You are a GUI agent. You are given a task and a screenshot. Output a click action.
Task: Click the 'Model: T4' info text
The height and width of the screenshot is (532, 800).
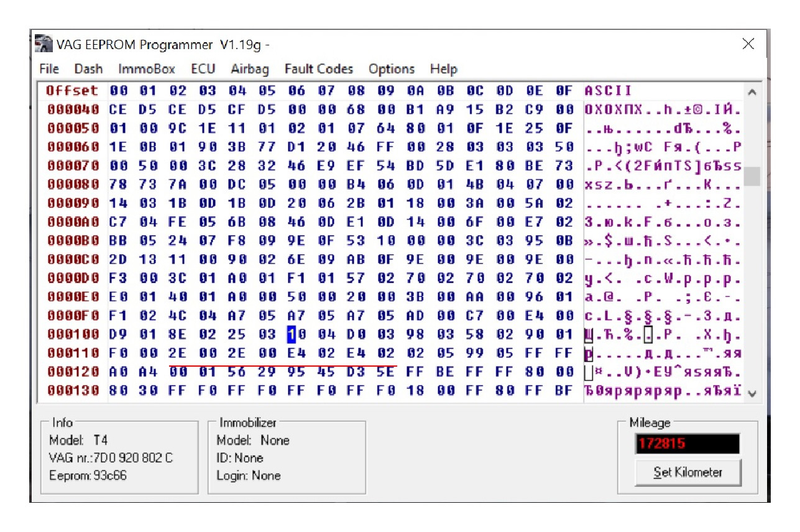pyautogui.click(x=78, y=441)
